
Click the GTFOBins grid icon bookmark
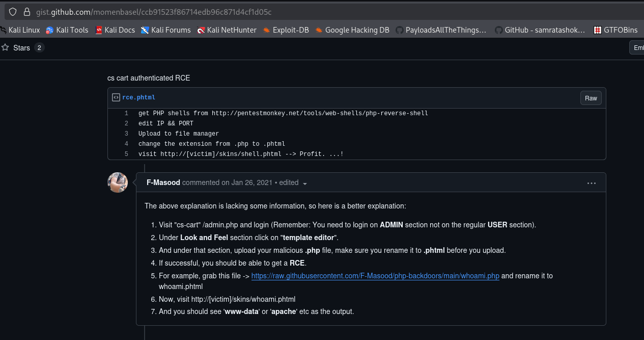pyautogui.click(x=597, y=30)
